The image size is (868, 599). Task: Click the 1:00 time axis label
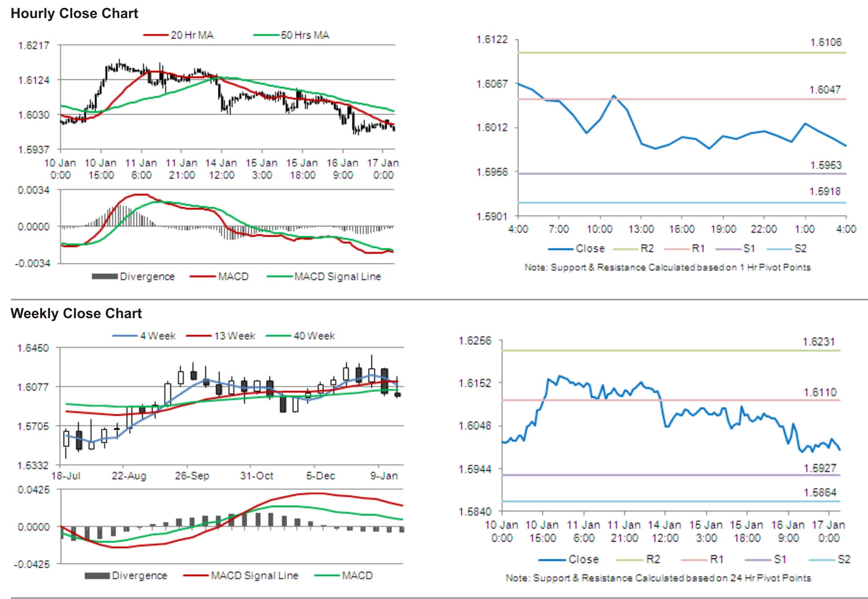click(805, 229)
